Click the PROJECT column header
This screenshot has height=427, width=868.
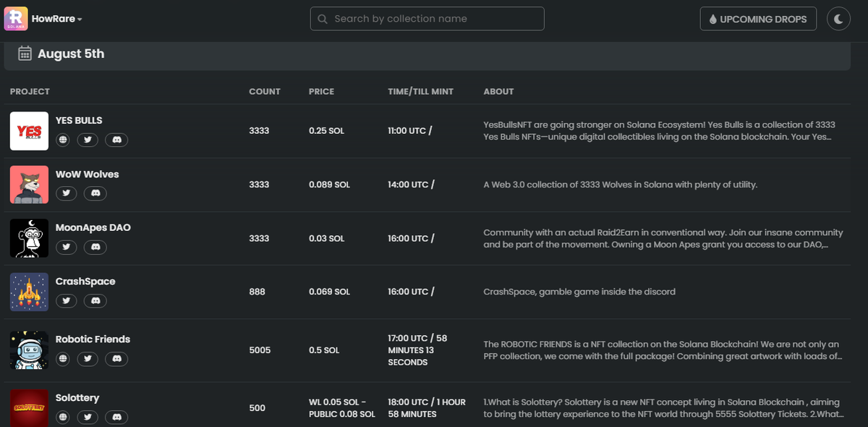[30, 91]
